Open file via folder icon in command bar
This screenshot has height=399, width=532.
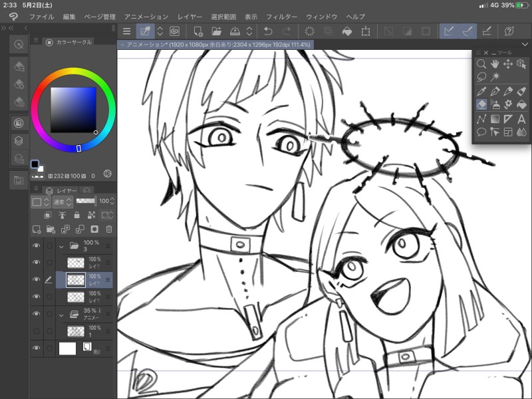[x=217, y=31]
